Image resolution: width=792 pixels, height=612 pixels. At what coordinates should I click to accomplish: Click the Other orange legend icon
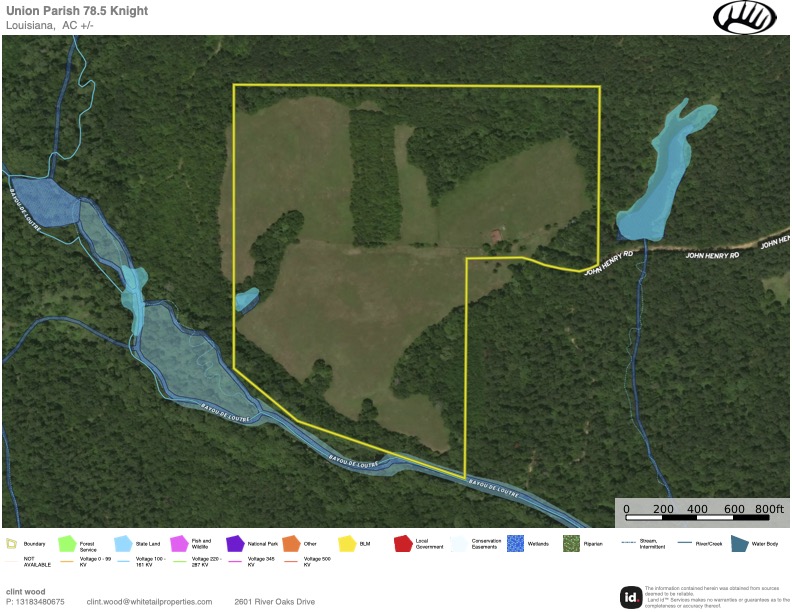point(291,544)
